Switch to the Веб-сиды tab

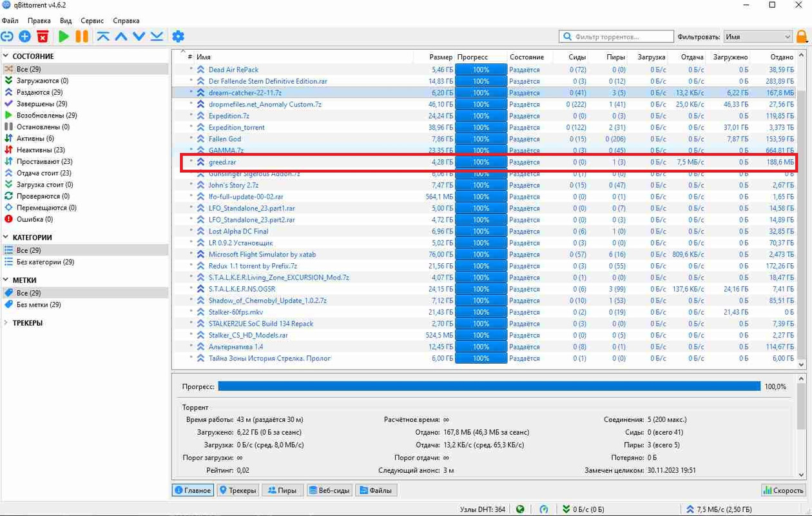pos(329,490)
